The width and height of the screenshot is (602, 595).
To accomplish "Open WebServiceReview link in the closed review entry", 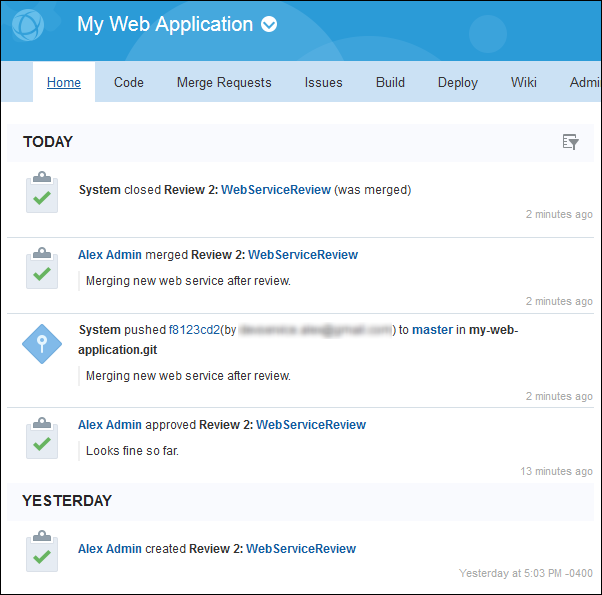I will (x=276, y=189).
